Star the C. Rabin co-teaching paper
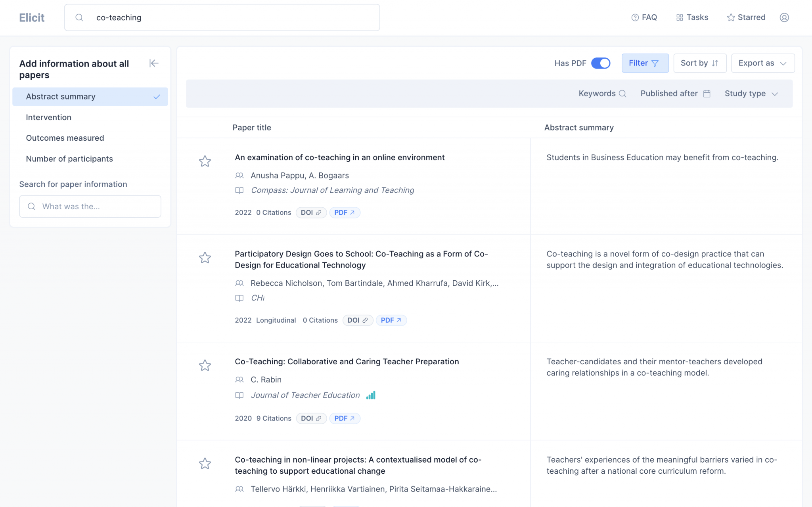Screen dimensions: 812x507 [x=205, y=365]
